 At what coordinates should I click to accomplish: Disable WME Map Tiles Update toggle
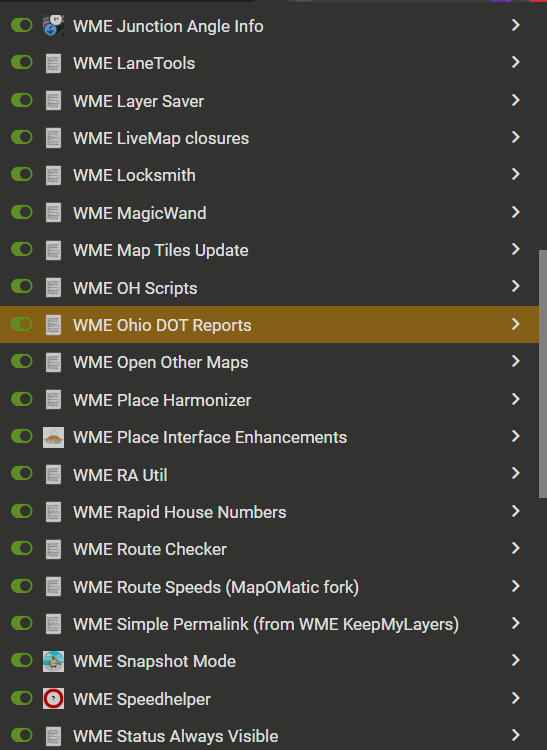pyautogui.click(x=22, y=249)
